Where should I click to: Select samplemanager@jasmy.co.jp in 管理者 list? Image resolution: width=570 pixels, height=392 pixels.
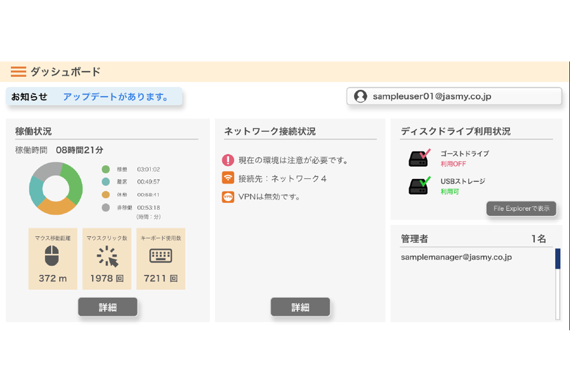coord(456,257)
